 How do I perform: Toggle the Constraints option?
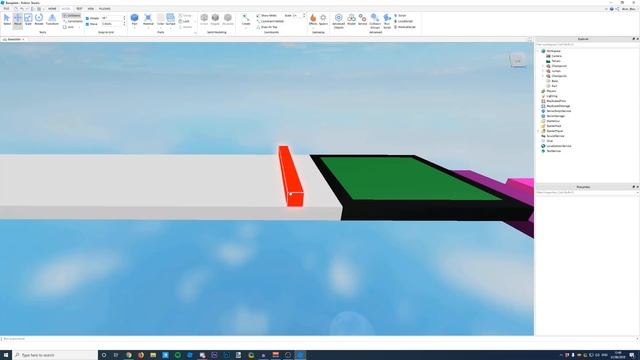[73, 21]
